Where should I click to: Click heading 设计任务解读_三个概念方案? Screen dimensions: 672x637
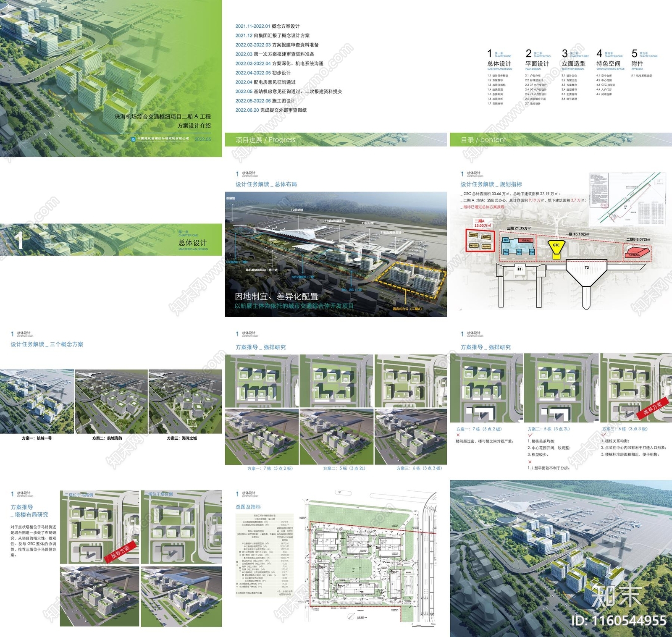point(47,344)
